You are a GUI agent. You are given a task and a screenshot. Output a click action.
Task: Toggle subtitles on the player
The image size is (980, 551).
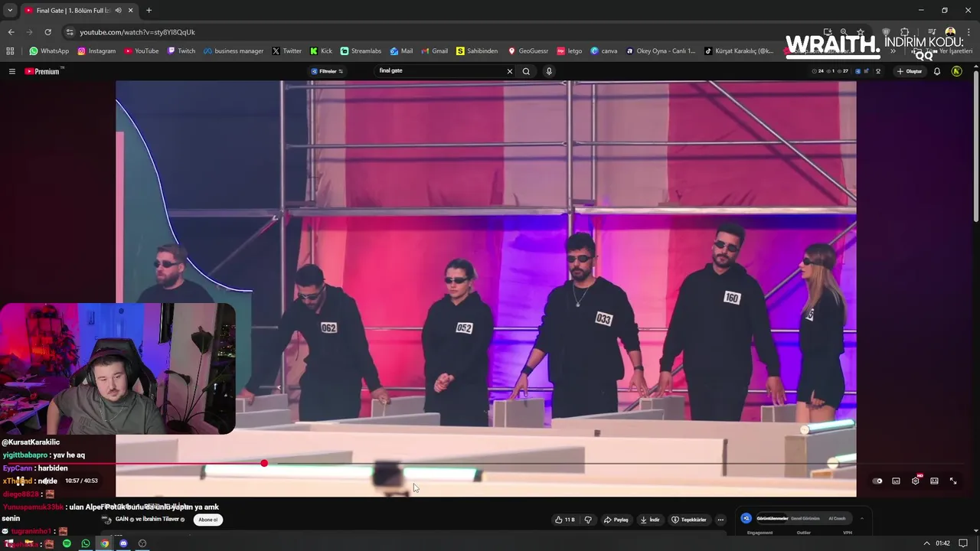(x=896, y=481)
